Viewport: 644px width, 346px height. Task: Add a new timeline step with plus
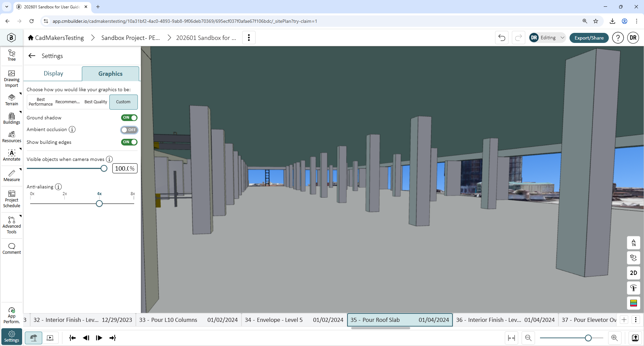(x=624, y=320)
